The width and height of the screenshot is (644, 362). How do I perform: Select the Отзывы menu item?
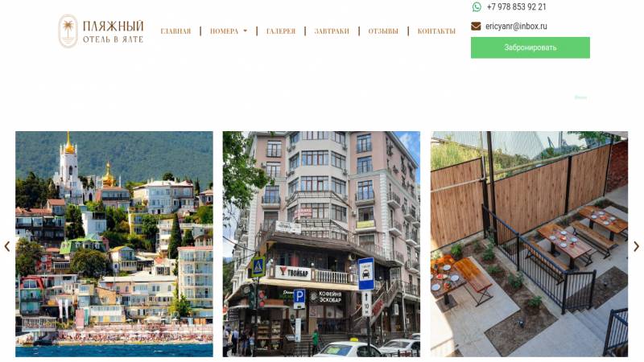[383, 31]
